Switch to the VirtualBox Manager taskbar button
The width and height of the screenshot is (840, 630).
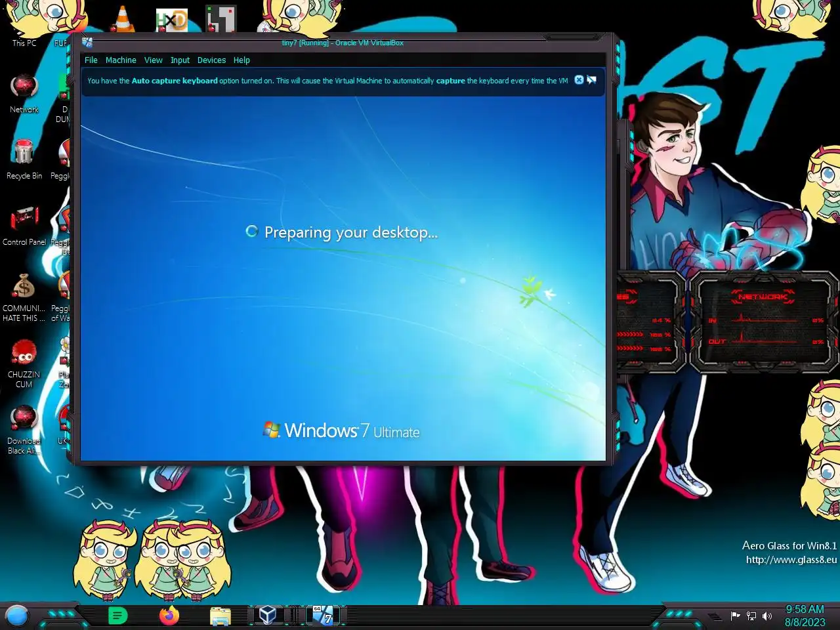coord(268,615)
